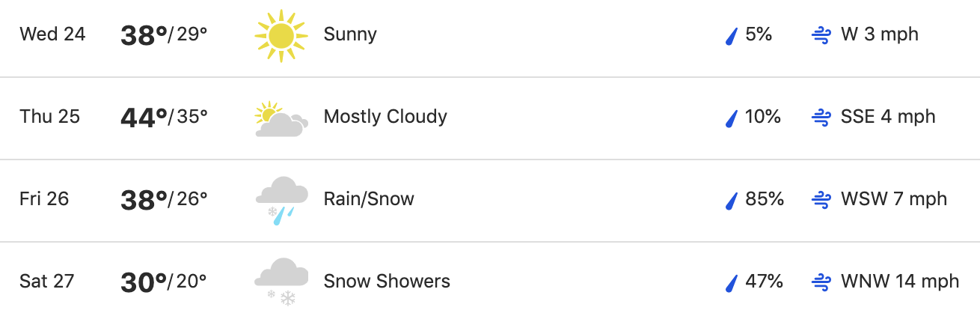
Task: Expand the Fri 26 forecast row
Action: tap(490, 201)
